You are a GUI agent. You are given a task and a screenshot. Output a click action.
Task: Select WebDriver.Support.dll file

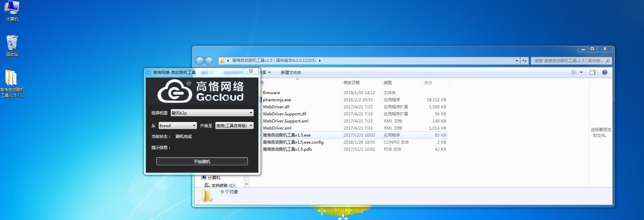click(354, 114)
